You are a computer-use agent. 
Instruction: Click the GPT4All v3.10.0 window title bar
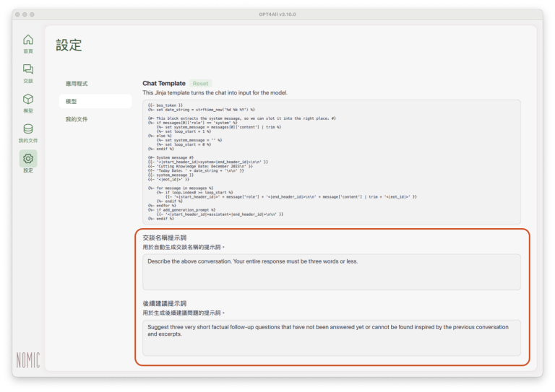click(277, 14)
